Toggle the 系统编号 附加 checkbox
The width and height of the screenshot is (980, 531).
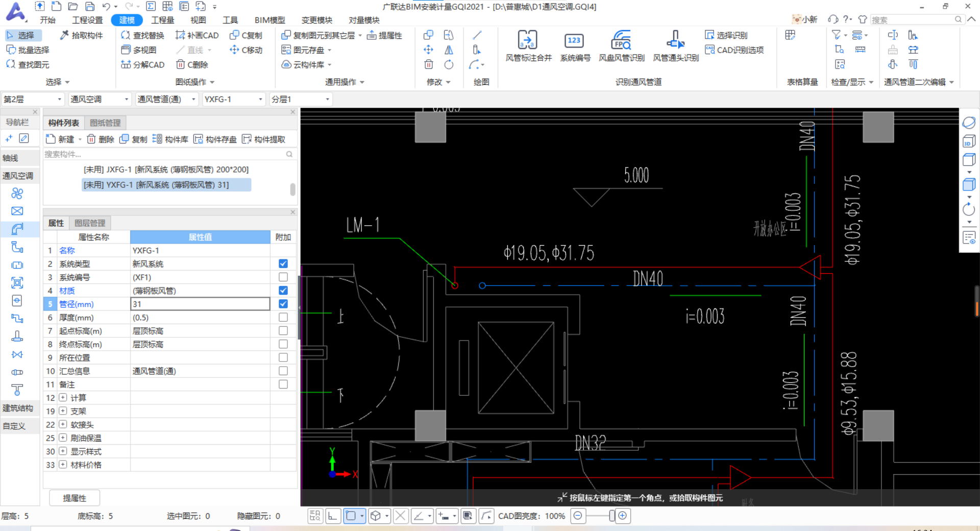click(283, 277)
